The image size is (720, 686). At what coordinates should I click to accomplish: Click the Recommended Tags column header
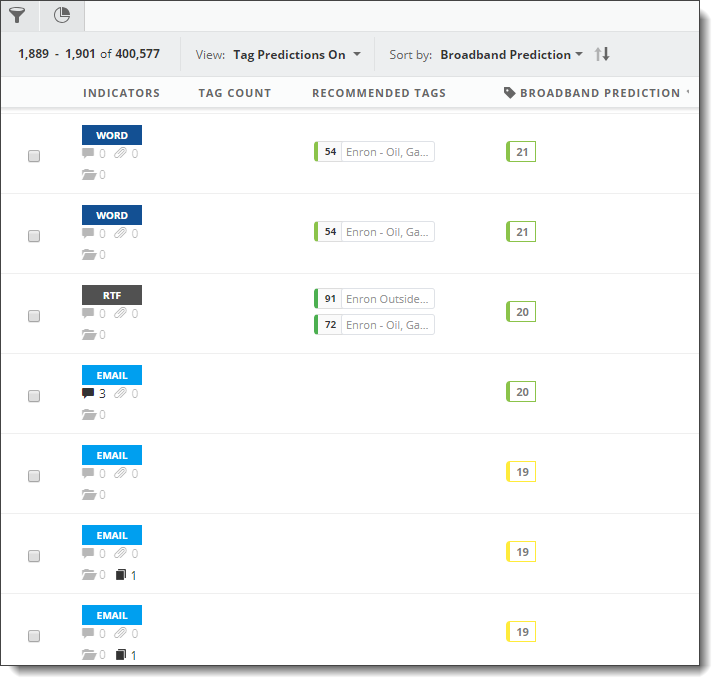379,93
